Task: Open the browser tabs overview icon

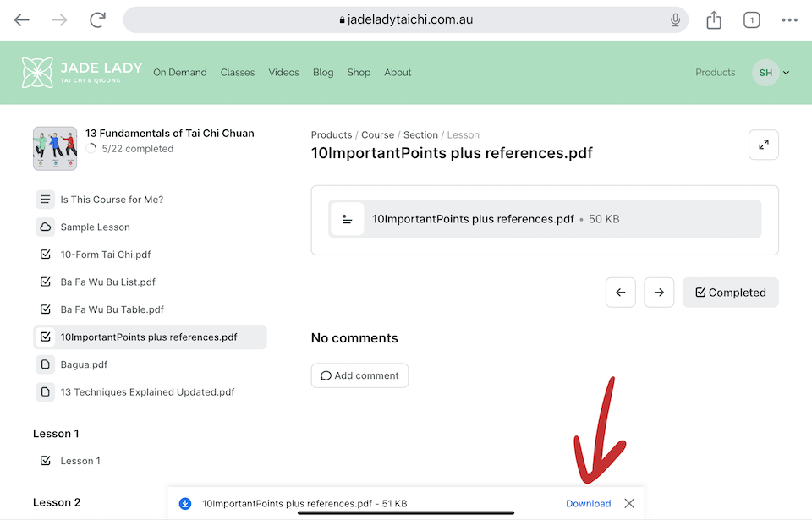Action: 751,19
